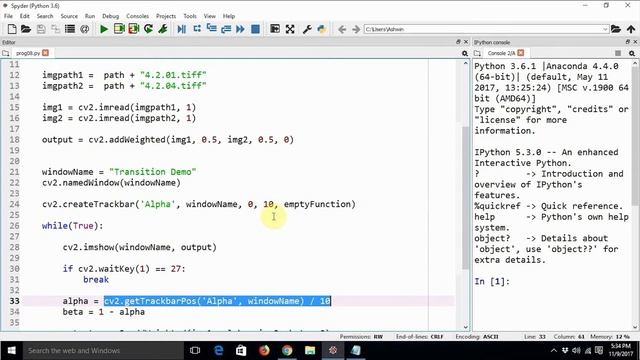This screenshot has height=360, width=640.
Task: Undock the Editor pane
Action: 458,42
